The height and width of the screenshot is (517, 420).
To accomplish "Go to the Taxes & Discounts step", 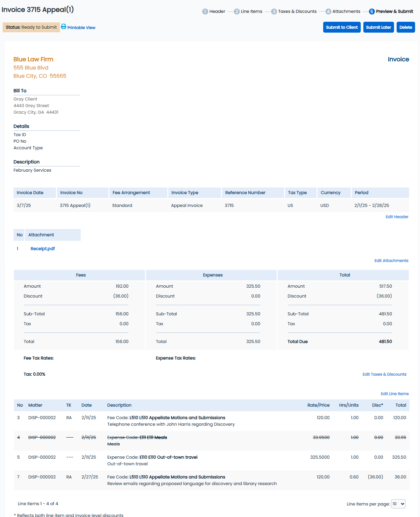I will coord(297,12).
